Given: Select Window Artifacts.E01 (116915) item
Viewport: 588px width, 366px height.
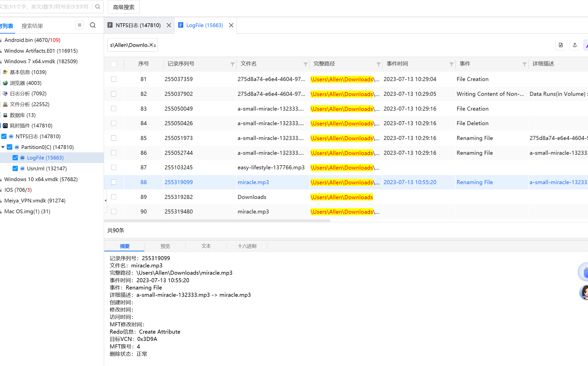Looking at the screenshot, I should pyautogui.click(x=41, y=51).
